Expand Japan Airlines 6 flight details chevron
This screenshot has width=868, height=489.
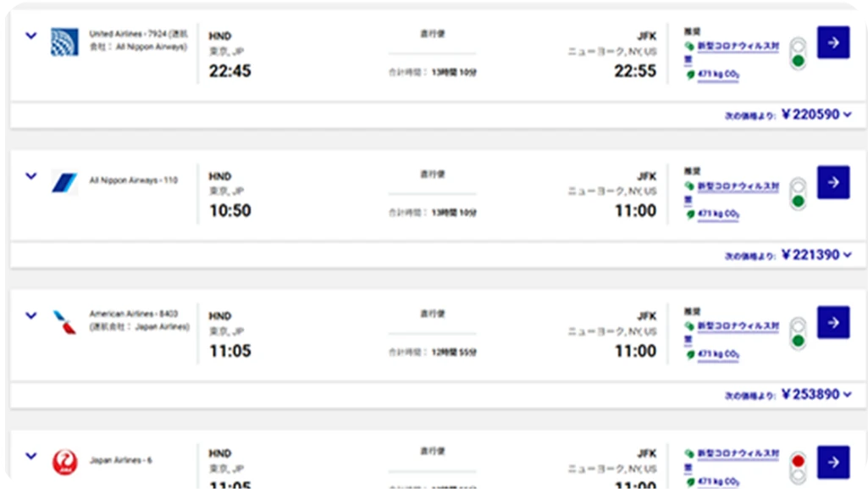click(31, 456)
